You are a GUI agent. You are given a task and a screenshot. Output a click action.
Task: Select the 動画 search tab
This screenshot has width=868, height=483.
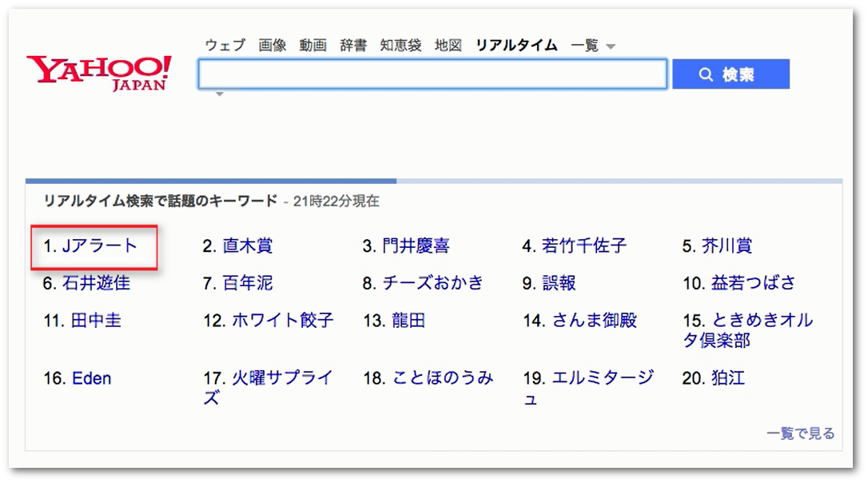[313, 46]
